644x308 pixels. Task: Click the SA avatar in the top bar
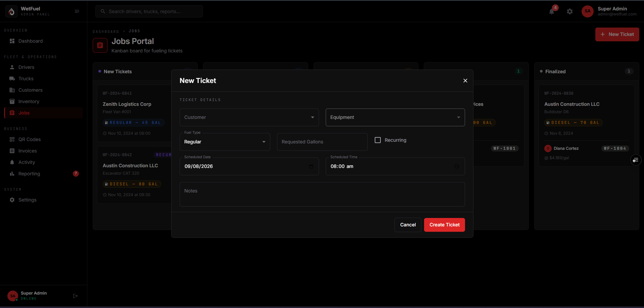[x=588, y=11]
